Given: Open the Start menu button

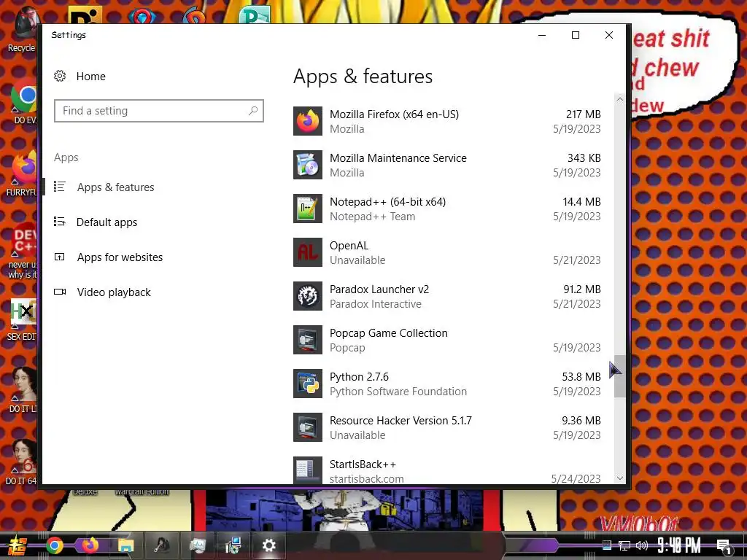Looking at the screenshot, I should coord(16,545).
